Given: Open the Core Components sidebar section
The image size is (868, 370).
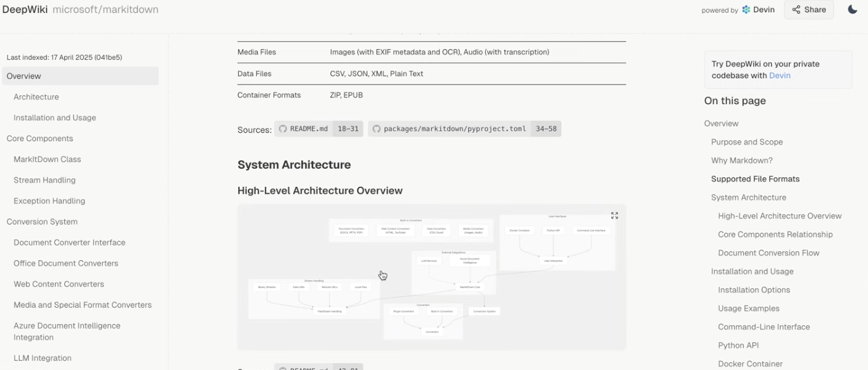Looking at the screenshot, I should pos(40,139).
